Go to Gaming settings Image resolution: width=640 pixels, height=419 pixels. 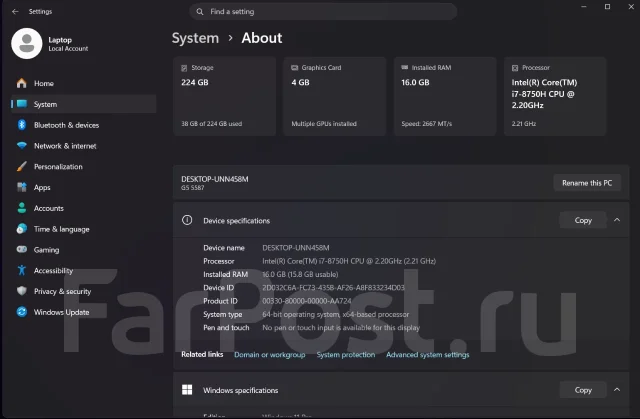point(84,250)
